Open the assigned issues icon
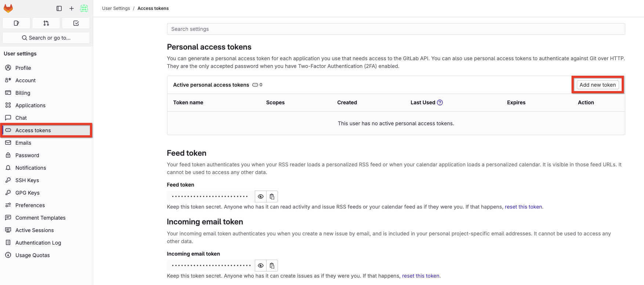The height and width of the screenshot is (285, 644). [x=17, y=23]
